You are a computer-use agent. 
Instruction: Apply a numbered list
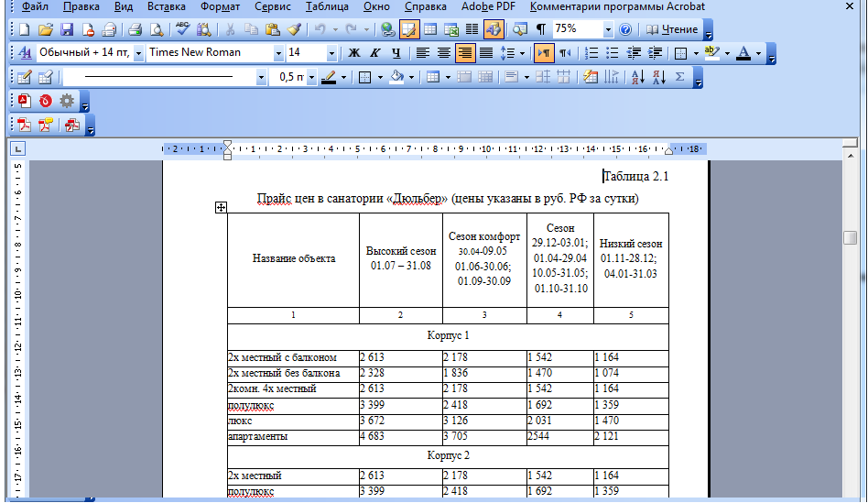(591, 52)
